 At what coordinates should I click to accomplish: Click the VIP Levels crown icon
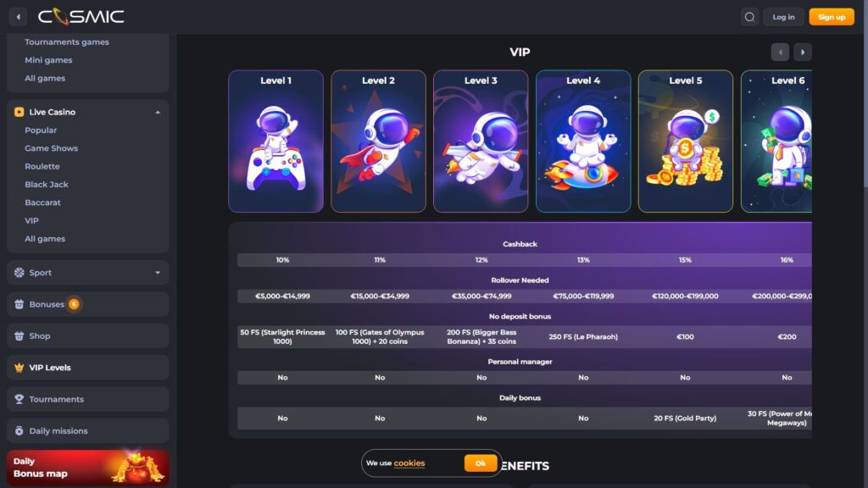[x=19, y=368]
